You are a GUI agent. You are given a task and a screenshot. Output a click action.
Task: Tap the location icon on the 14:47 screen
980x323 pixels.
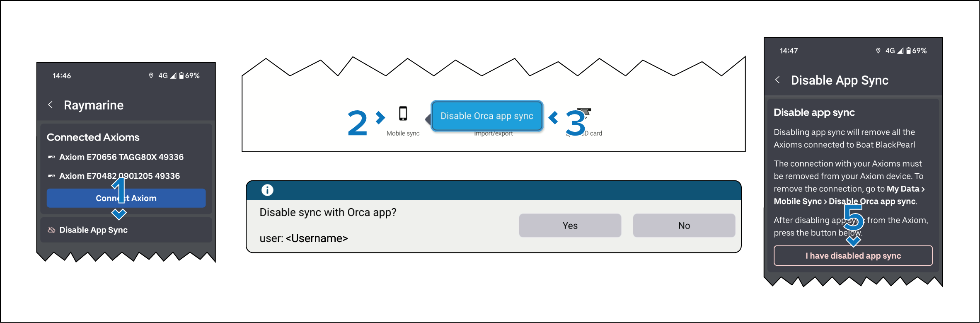point(878,51)
